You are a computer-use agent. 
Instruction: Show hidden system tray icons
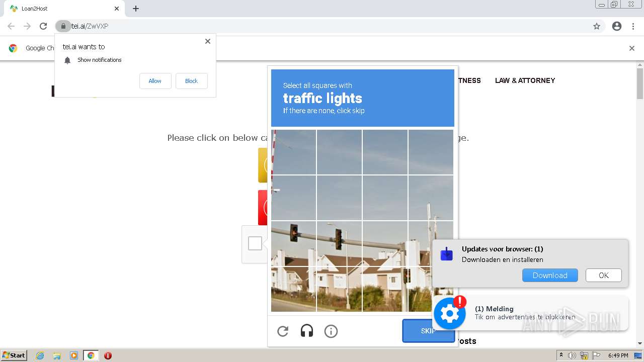[x=561, y=355]
